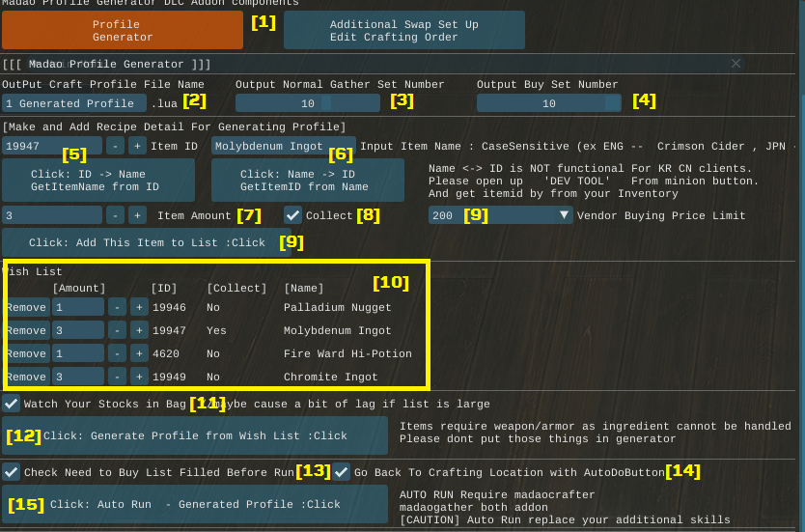The width and height of the screenshot is (805, 532).
Task: Click the Item Amount field
Action: click(x=52, y=215)
